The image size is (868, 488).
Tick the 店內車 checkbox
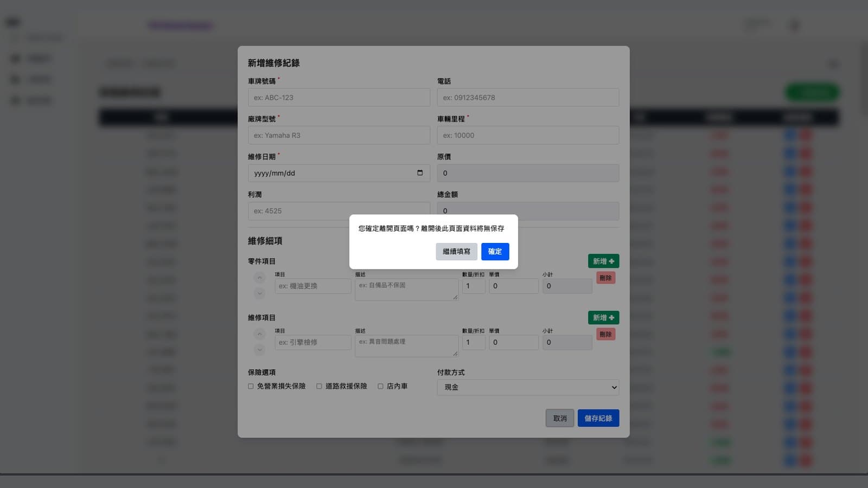pyautogui.click(x=380, y=387)
